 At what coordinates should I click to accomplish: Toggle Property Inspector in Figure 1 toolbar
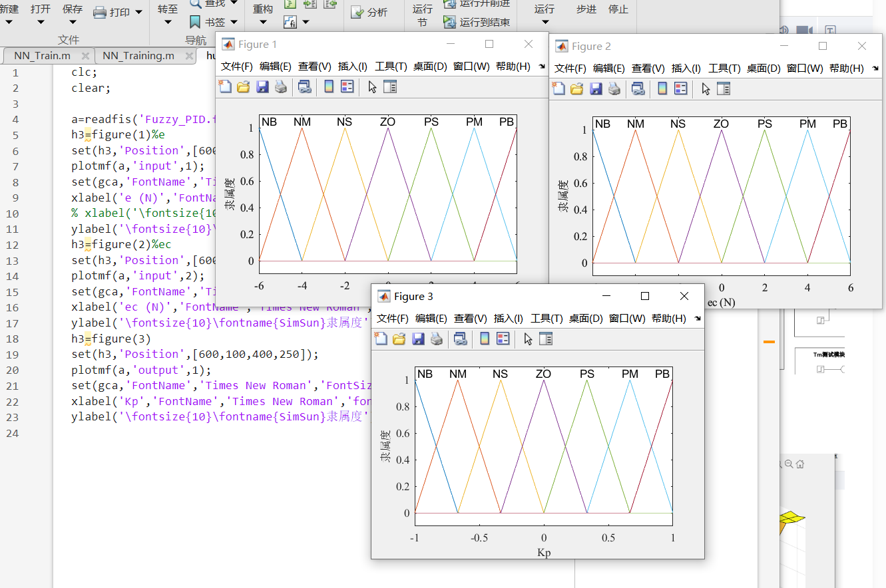[x=390, y=87]
